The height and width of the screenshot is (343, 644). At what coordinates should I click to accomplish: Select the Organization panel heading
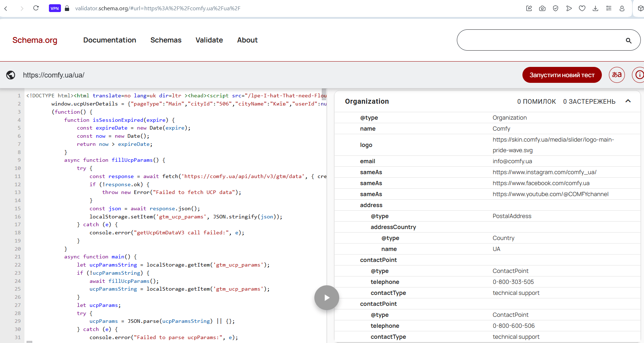pyautogui.click(x=367, y=101)
